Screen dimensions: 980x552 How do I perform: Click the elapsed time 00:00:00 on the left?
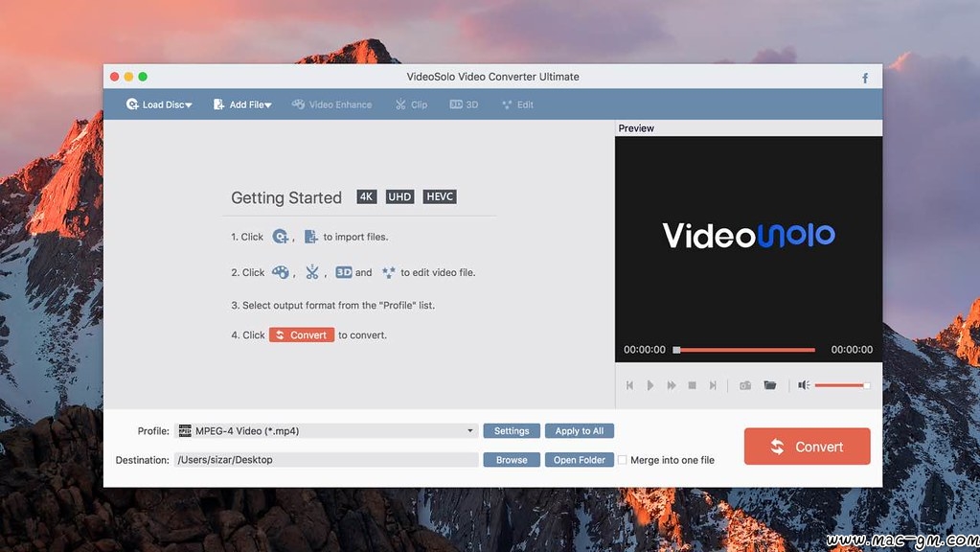coord(645,350)
